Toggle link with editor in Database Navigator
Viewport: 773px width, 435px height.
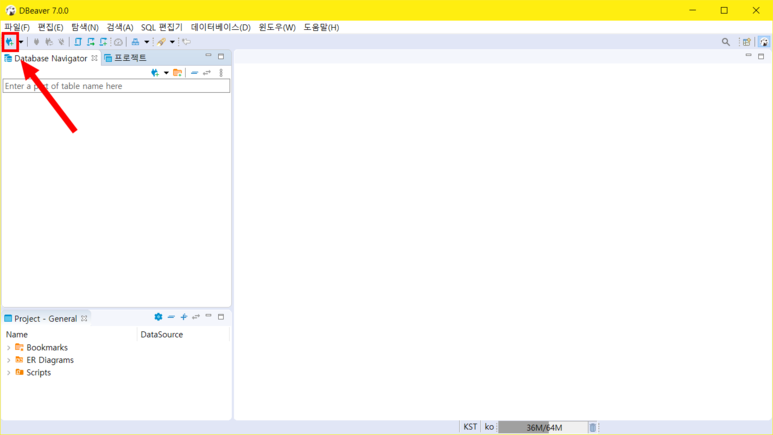click(x=207, y=73)
